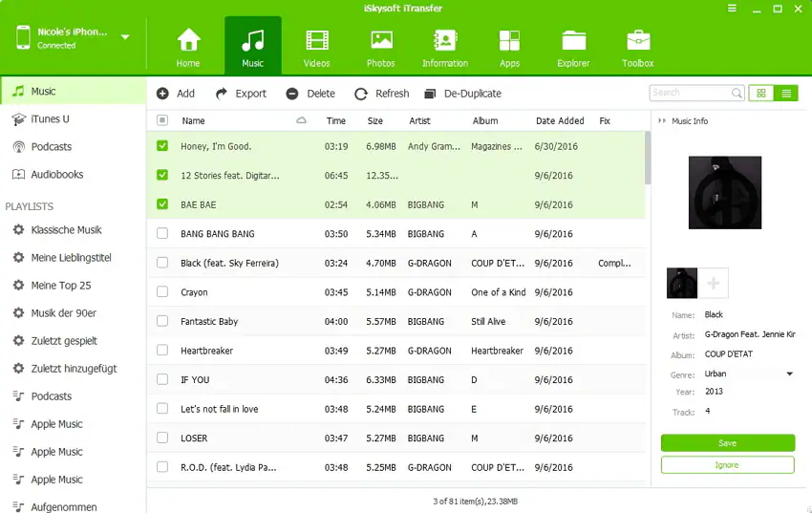812x513 pixels.
Task: Sort by the Time column header
Action: tap(335, 120)
